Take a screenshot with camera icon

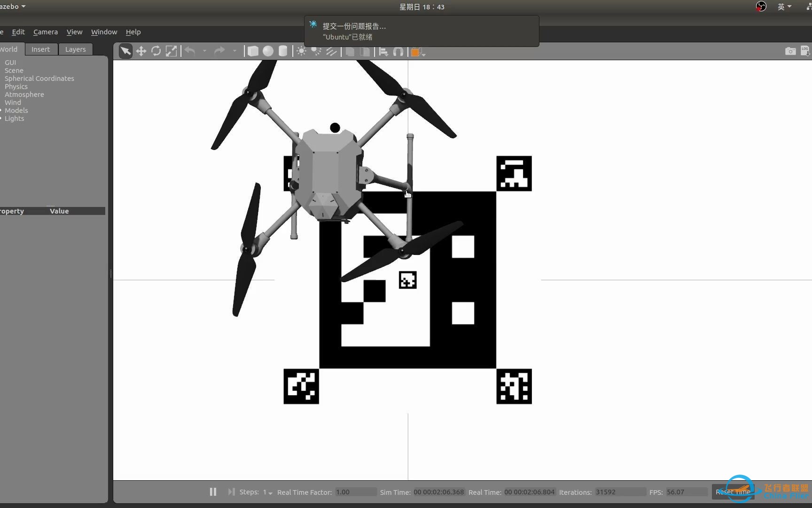(x=790, y=51)
